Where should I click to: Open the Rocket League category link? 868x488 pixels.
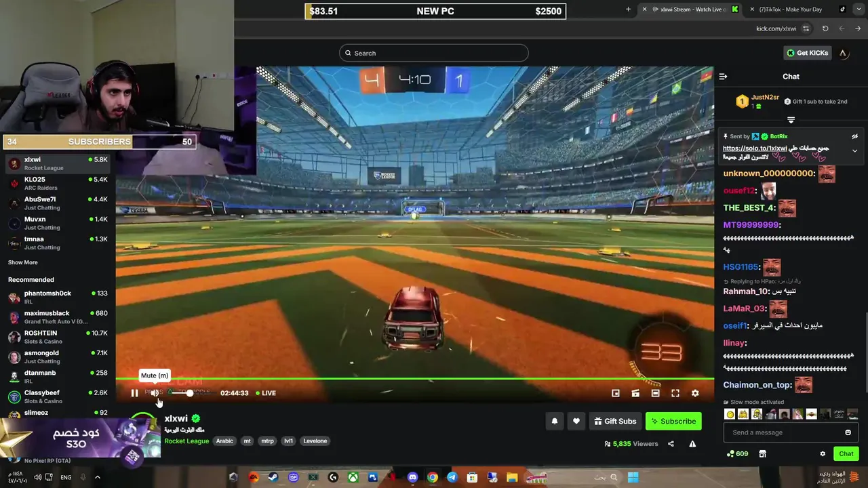pos(186,441)
